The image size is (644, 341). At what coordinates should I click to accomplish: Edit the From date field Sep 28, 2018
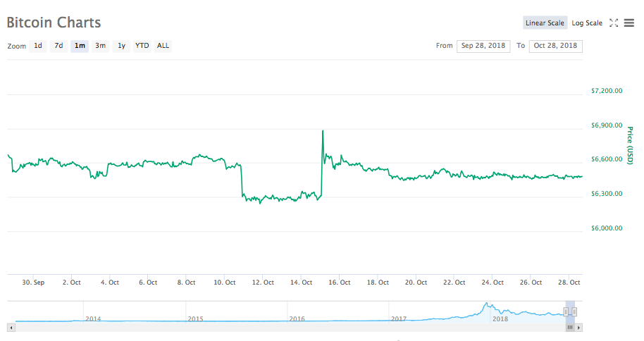click(x=483, y=46)
